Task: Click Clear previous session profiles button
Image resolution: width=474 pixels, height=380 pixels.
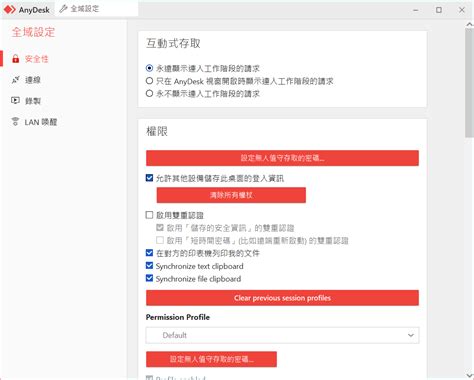Action: pyautogui.click(x=282, y=298)
